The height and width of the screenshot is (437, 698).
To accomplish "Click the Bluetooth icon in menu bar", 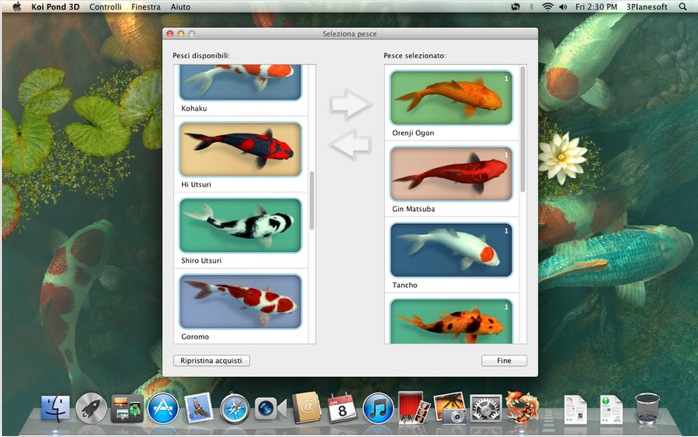I will click(x=532, y=7).
